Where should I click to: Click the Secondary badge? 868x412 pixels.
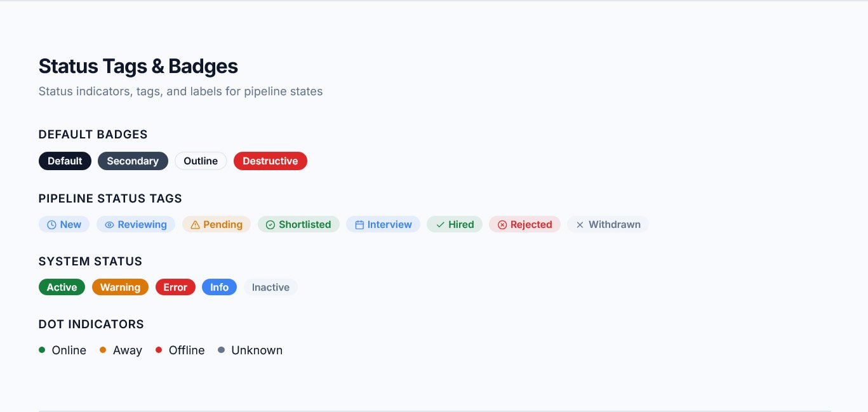(133, 161)
